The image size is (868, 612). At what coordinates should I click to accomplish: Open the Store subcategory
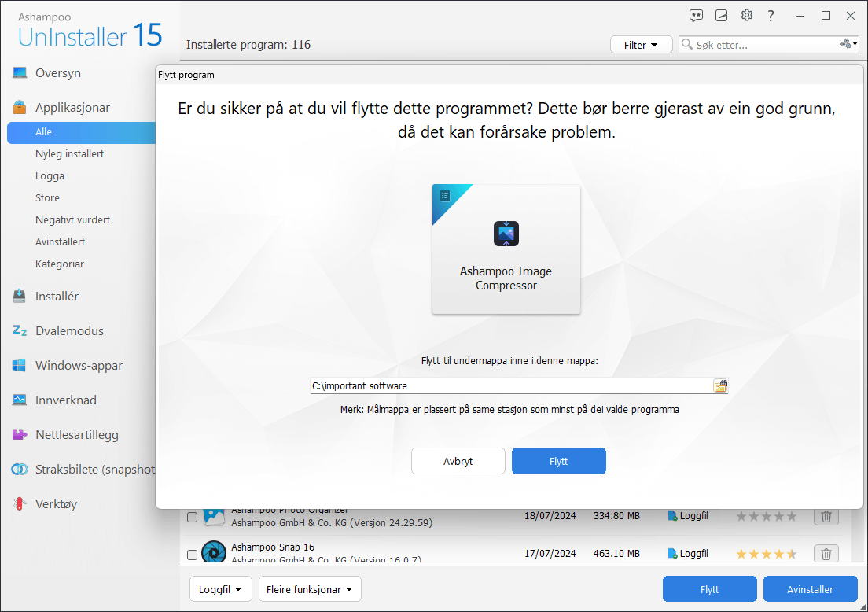point(48,197)
